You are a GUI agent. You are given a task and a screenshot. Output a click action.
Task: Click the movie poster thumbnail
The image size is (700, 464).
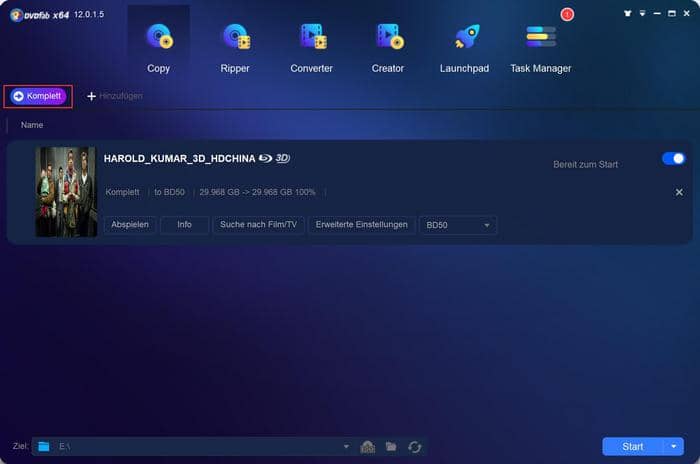click(66, 192)
